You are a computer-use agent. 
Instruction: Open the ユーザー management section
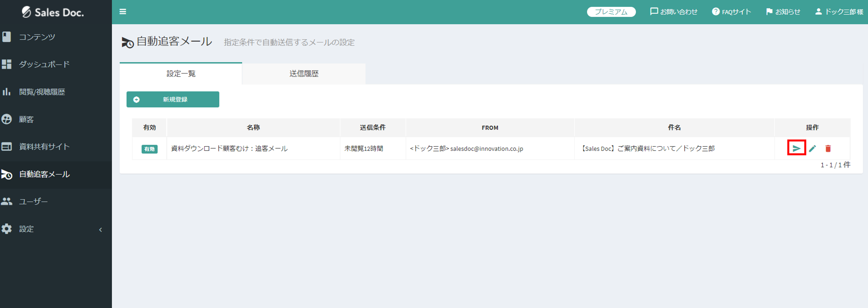click(x=33, y=201)
